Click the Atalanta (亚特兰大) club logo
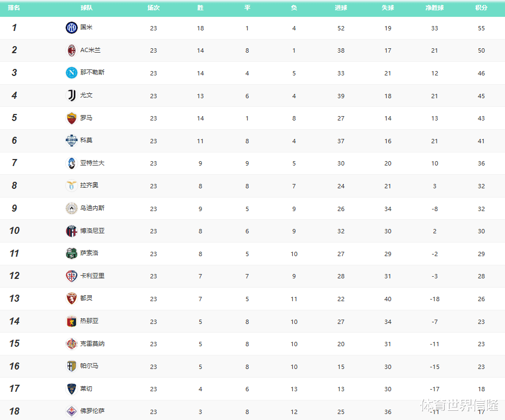Screen dimensions: 505x420 click(72, 163)
